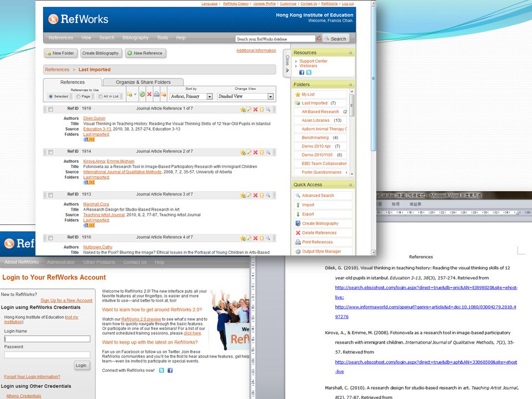The height and width of the screenshot is (399, 532).
Task: Check the box for Ref ID 1919
Action: pyautogui.click(x=50, y=109)
